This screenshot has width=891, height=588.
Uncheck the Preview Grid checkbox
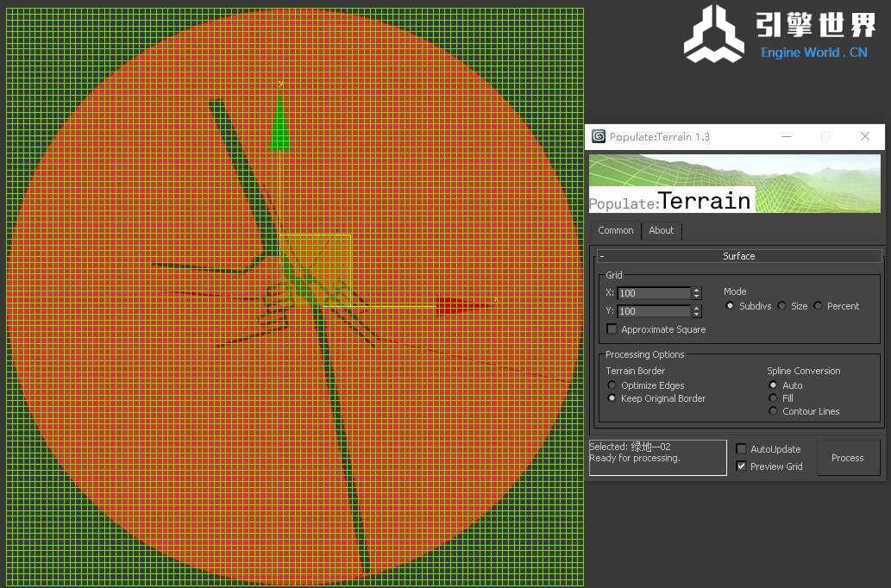[x=741, y=466]
